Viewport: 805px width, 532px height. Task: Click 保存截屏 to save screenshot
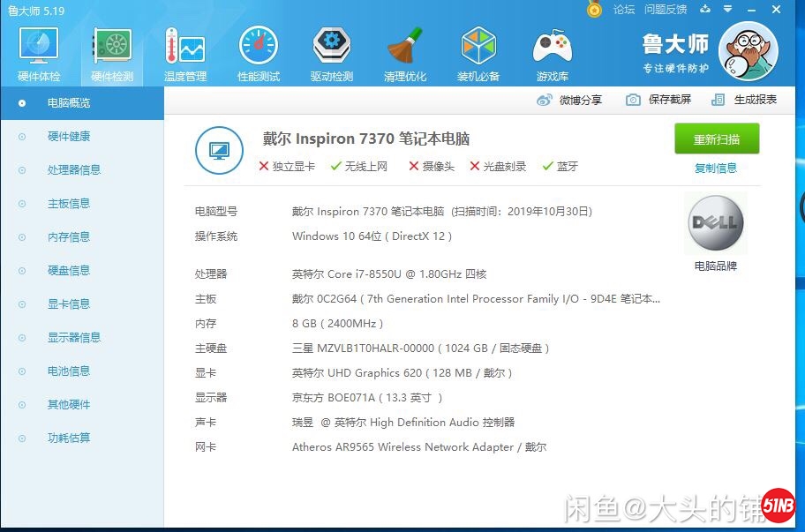659,101
